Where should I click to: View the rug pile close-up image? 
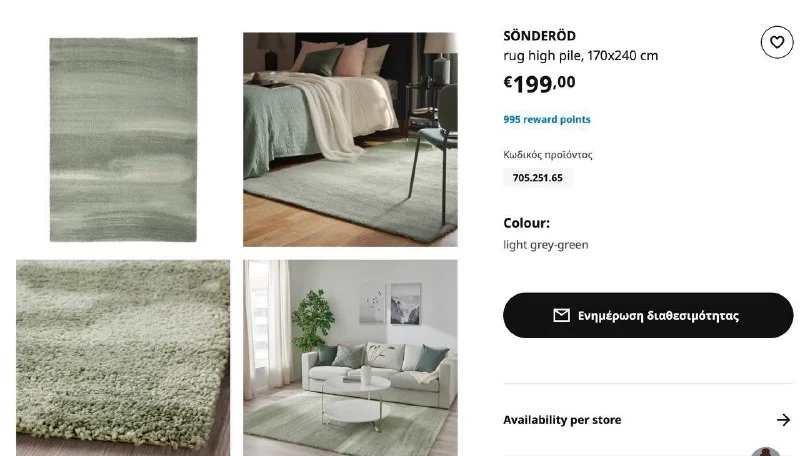click(x=123, y=358)
